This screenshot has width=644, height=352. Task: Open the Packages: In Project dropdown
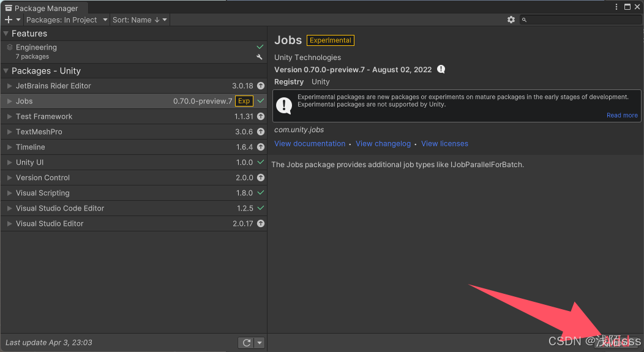(67, 20)
